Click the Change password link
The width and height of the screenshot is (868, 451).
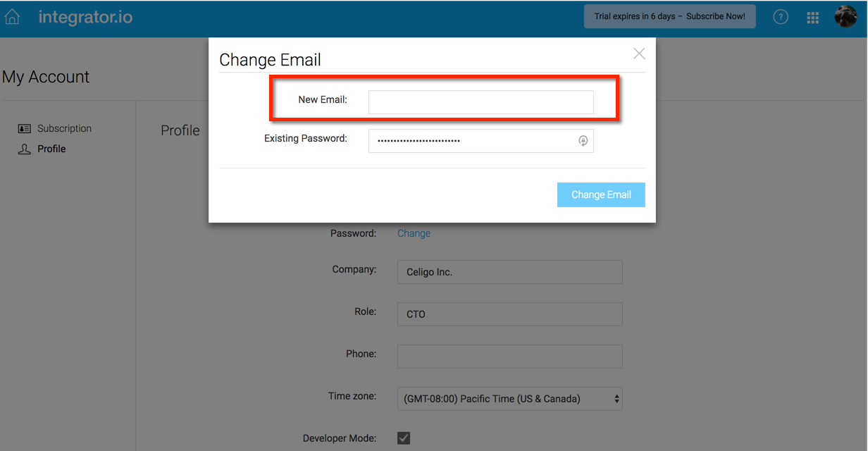click(x=414, y=233)
